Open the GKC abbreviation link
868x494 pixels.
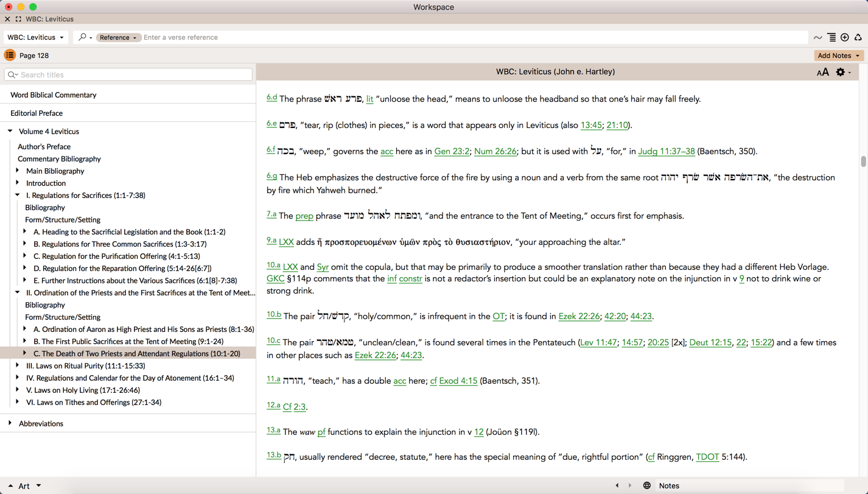pyautogui.click(x=275, y=278)
